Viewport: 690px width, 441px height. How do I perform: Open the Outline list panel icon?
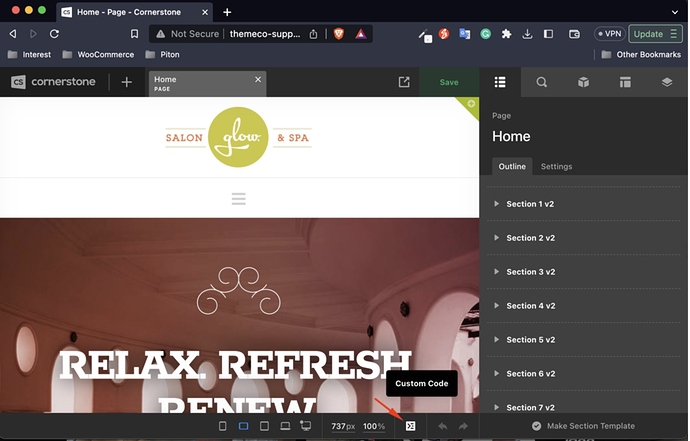(500, 82)
